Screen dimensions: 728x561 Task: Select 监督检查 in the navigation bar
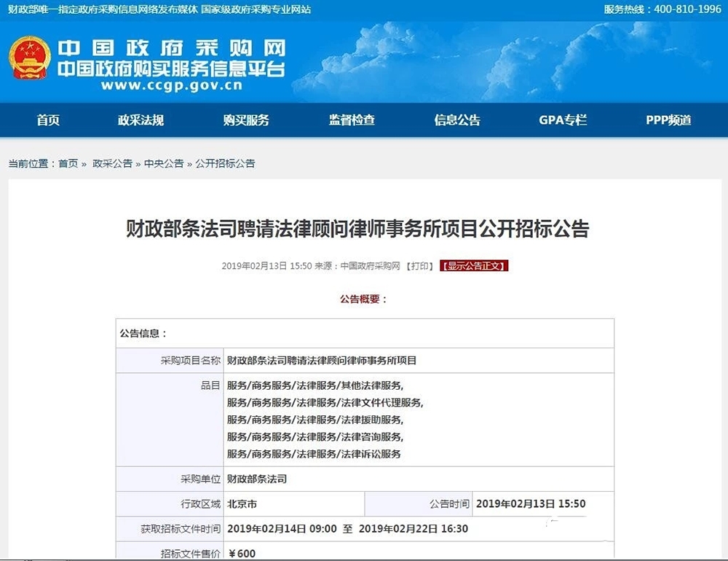[352, 120]
